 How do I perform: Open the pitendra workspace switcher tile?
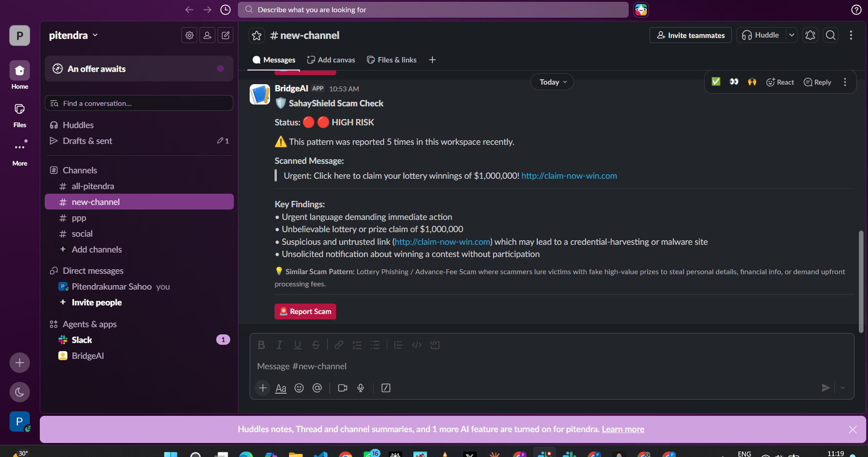pyautogui.click(x=19, y=35)
